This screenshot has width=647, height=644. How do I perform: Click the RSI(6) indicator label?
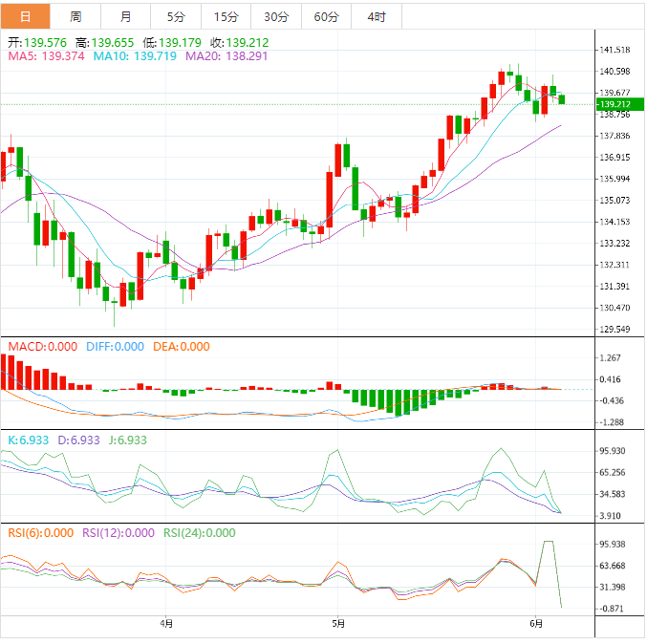40,533
